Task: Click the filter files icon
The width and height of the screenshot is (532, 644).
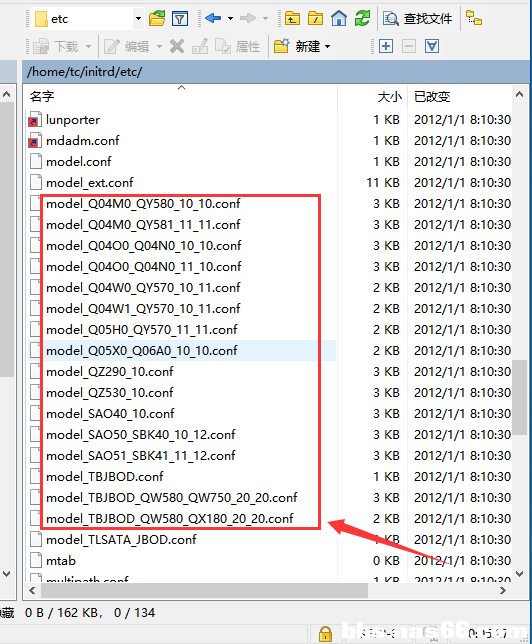Action: [x=180, y=19]
